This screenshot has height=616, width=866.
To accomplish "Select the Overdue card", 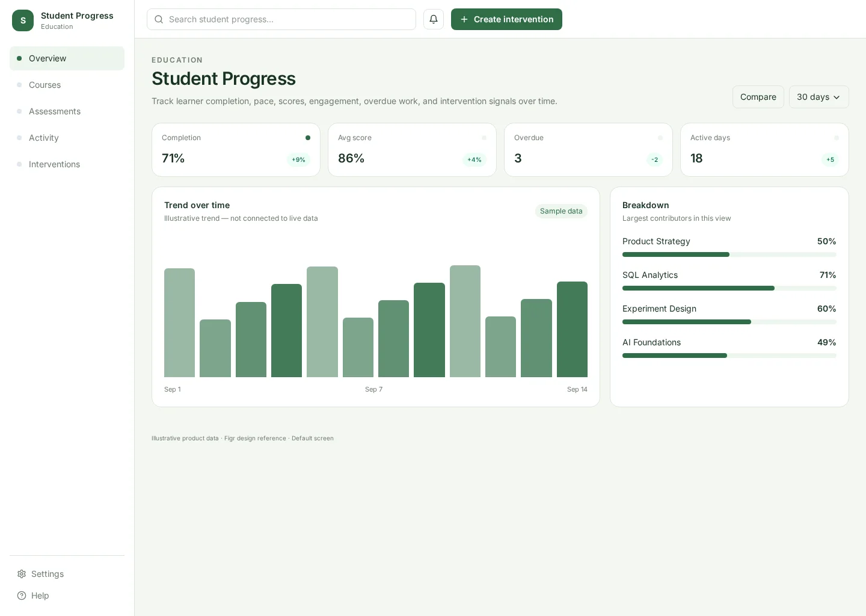I will coord(588,150).
